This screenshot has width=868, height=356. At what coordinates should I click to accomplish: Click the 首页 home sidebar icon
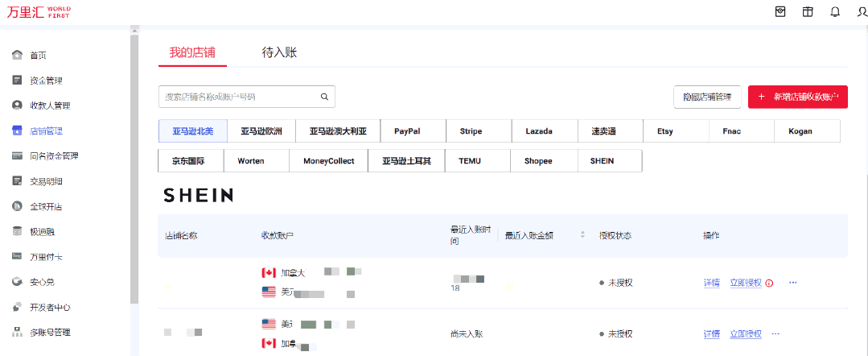pyautogui.click(x=17, y=55)
